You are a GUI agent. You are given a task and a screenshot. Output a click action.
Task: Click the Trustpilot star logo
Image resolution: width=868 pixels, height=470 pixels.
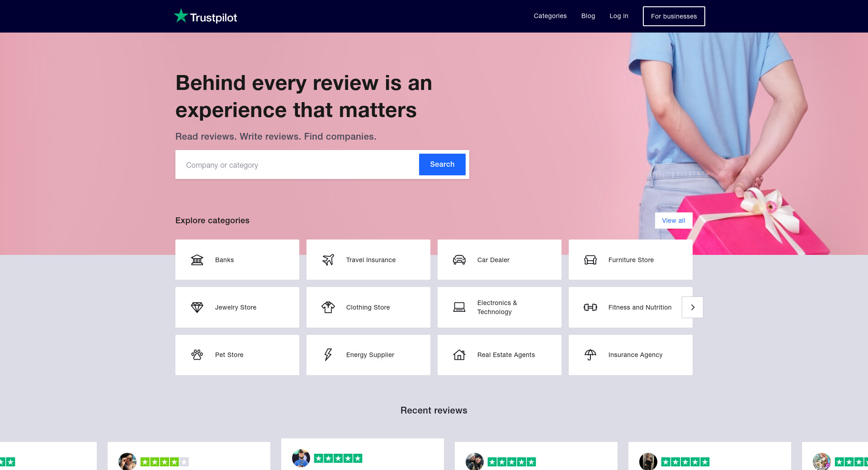(181, 16)
